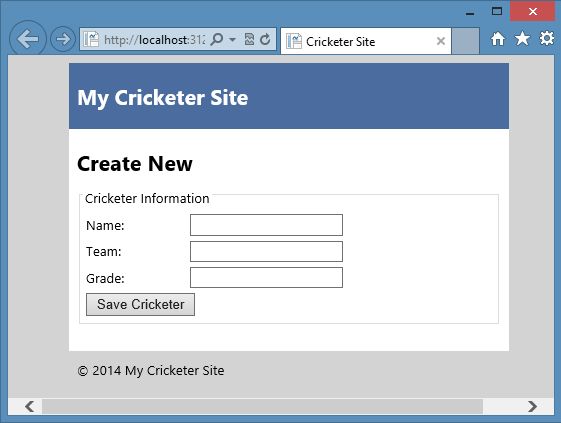Click the My Cricketer Site header title
The width and height of the screenshot is (561, 423).
pyautogui.click(x=163, y=98)
